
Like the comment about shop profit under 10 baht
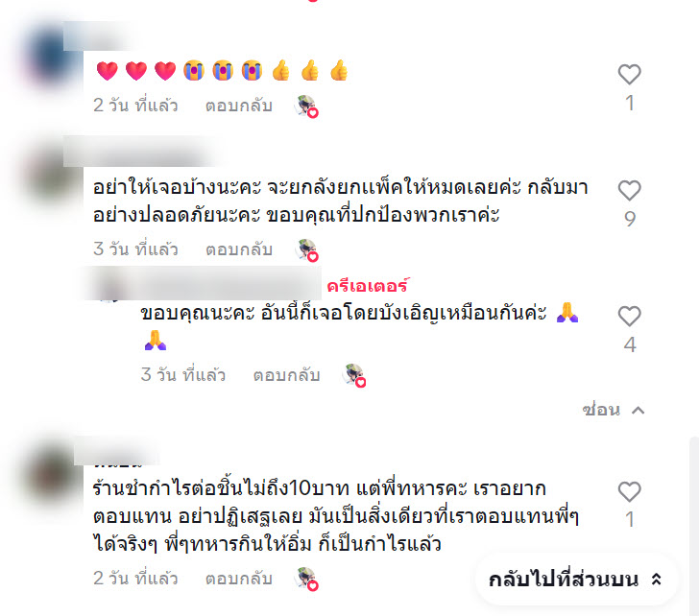pos(629,491)
